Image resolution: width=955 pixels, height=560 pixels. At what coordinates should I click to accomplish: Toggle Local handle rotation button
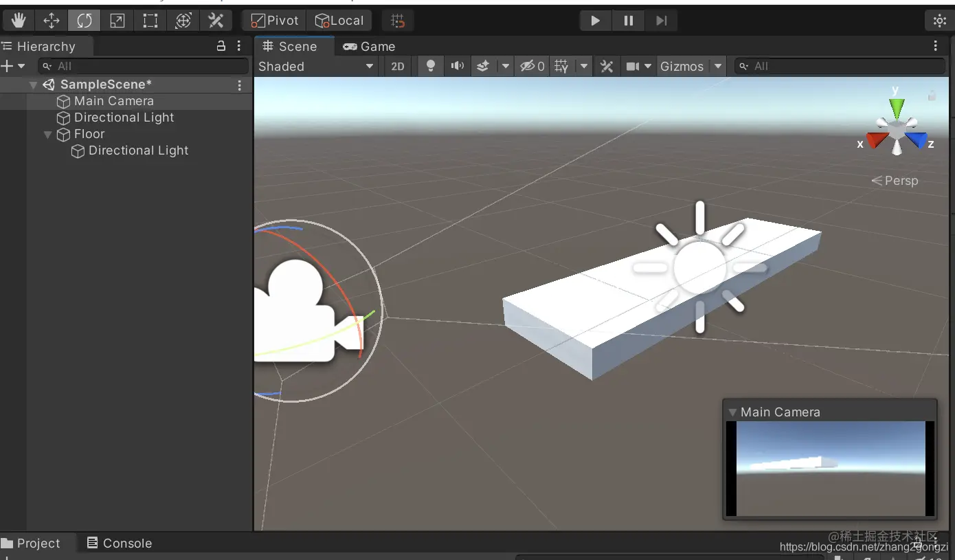click(x=339, y=21)
